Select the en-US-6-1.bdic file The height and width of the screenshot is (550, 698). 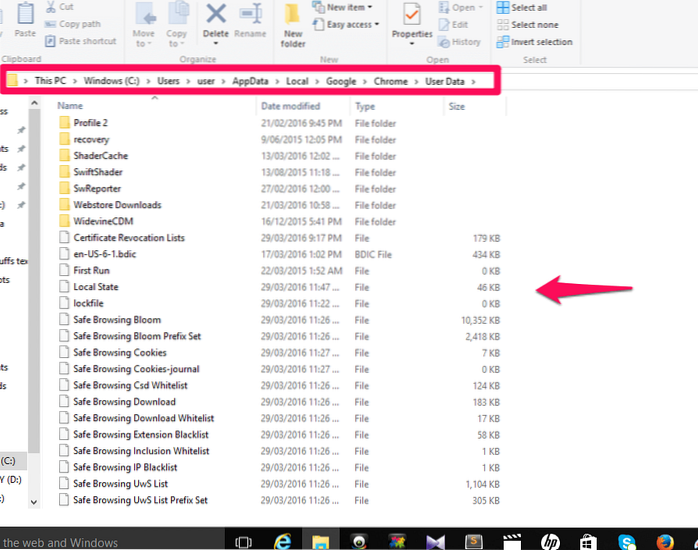point(105,254)
